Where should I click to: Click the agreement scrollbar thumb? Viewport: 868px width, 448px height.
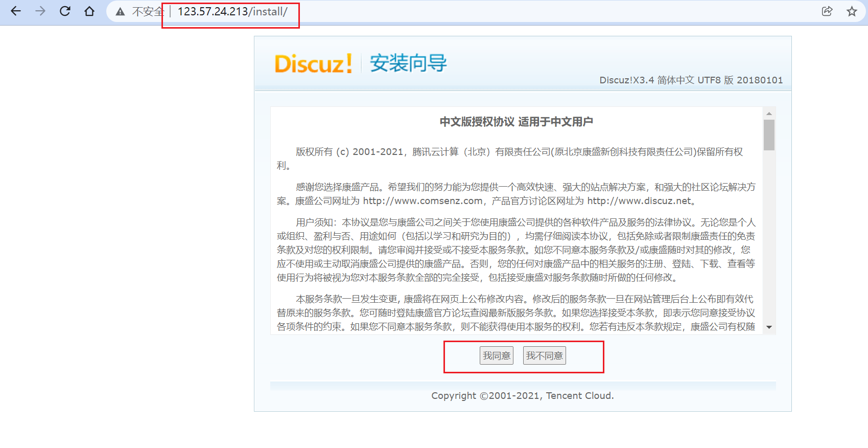click(769, 135)
